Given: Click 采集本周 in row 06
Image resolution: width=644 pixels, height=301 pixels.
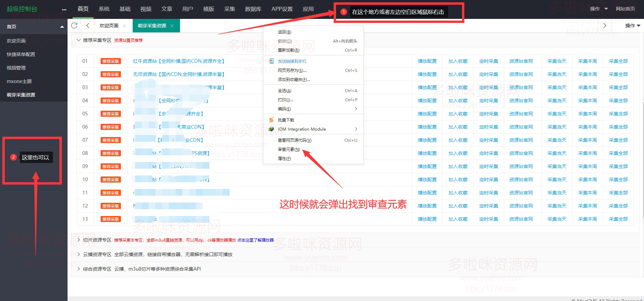Looking at the screenshot, I should point(588,127).
